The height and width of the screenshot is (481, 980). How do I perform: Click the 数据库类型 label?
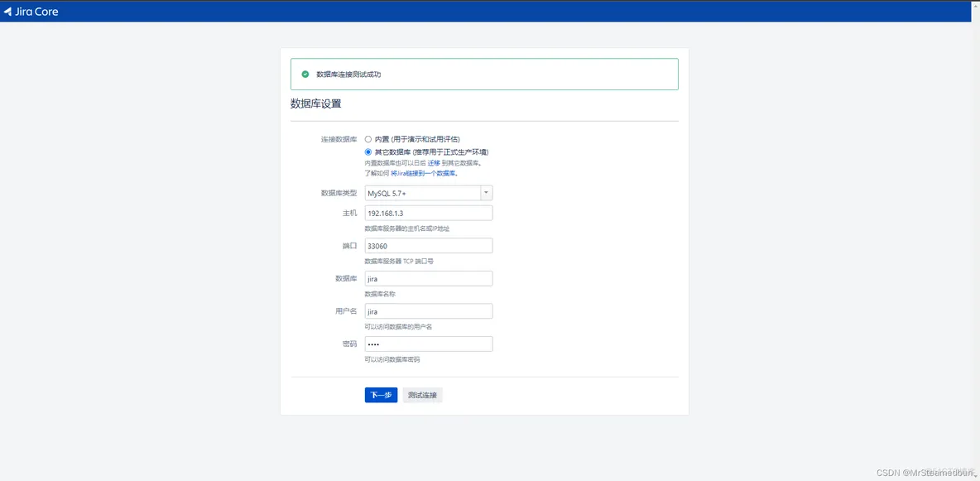[x=339, y=193]
